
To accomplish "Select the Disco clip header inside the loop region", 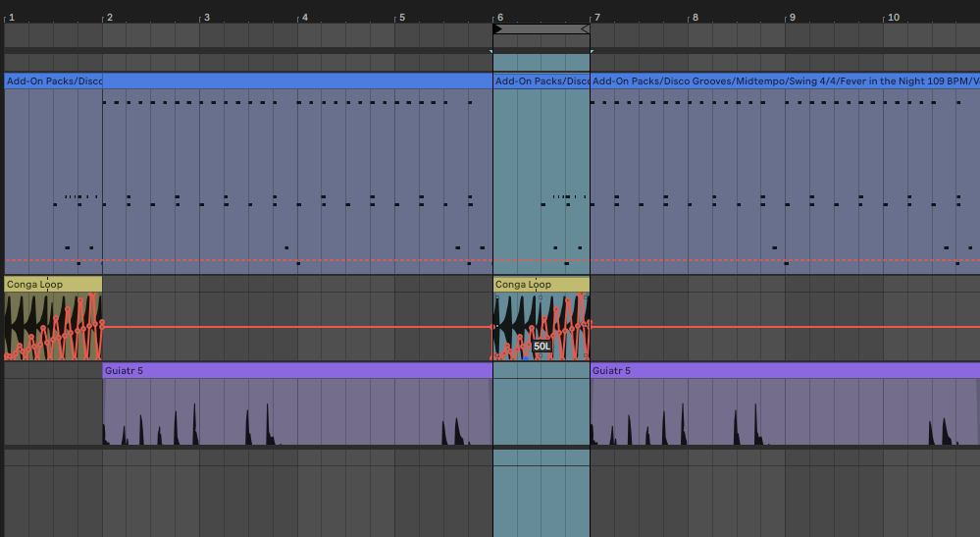I will pos(542,81).
